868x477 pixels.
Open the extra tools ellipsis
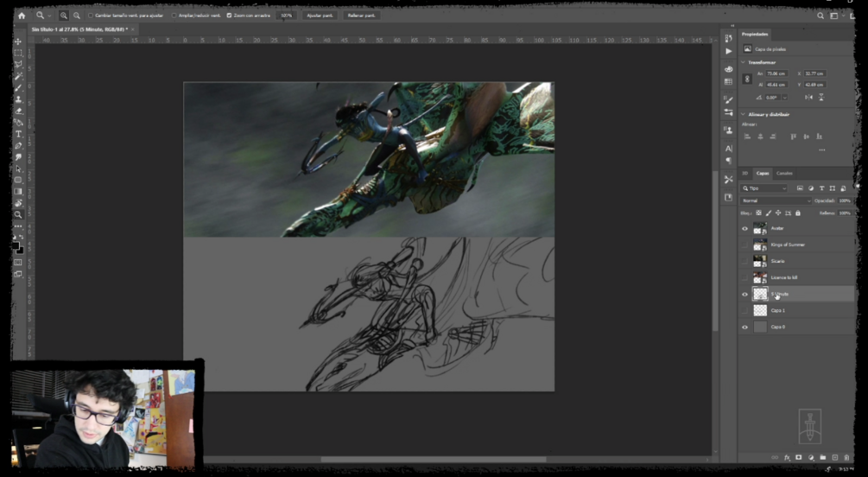click(x=18, y=226)
